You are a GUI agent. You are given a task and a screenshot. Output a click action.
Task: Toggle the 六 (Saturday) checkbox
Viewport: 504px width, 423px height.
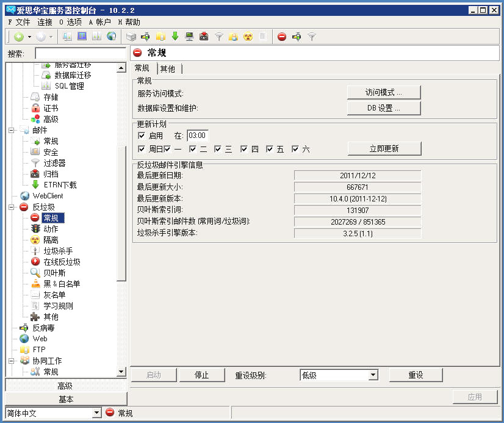[x=295, y=149]
